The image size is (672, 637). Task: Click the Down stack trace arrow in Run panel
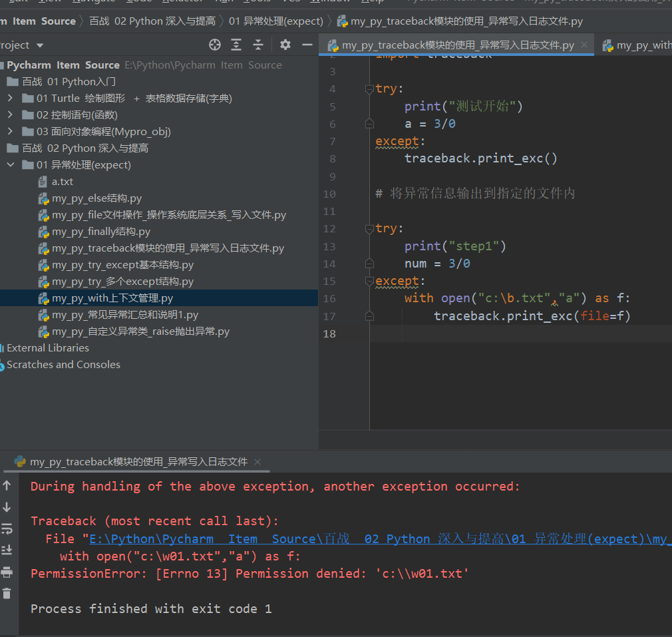coord(7,507)
